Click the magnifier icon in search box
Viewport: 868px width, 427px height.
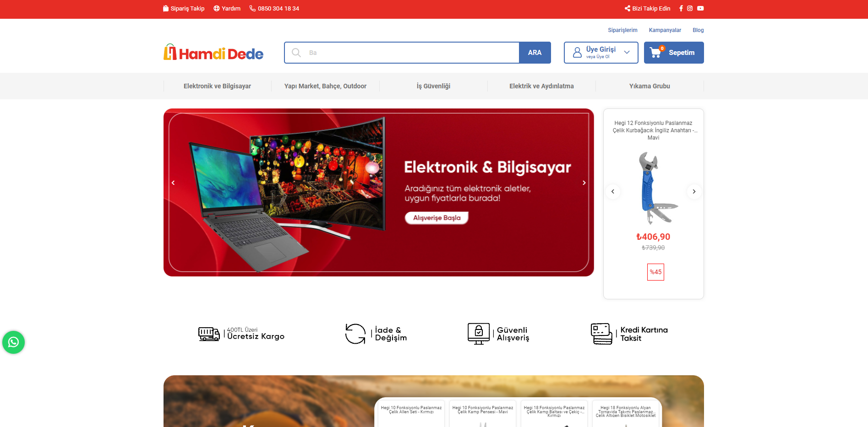coord(296,53)
